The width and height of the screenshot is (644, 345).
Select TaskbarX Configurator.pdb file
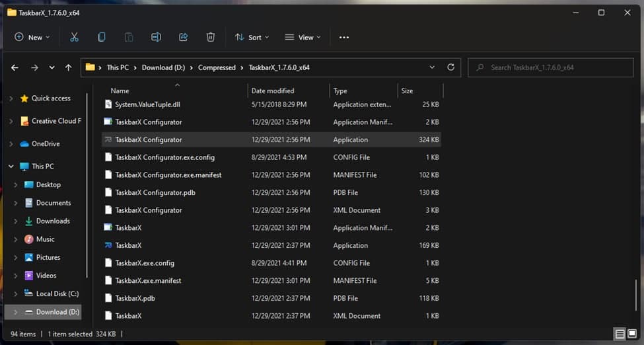pos(271,193)
